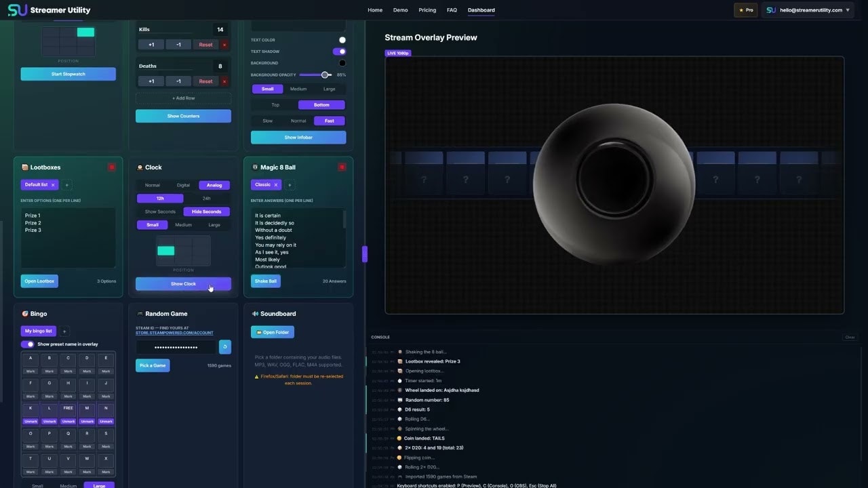Click the Bingo dartboard icon
868x488 pixels.
pyautogui.click(x=25, y=313)
